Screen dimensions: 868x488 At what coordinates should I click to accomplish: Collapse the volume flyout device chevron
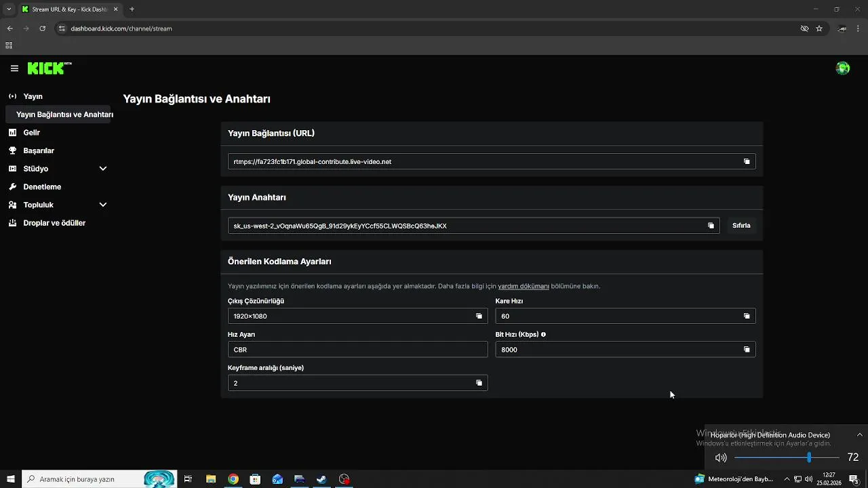[860, 435]
